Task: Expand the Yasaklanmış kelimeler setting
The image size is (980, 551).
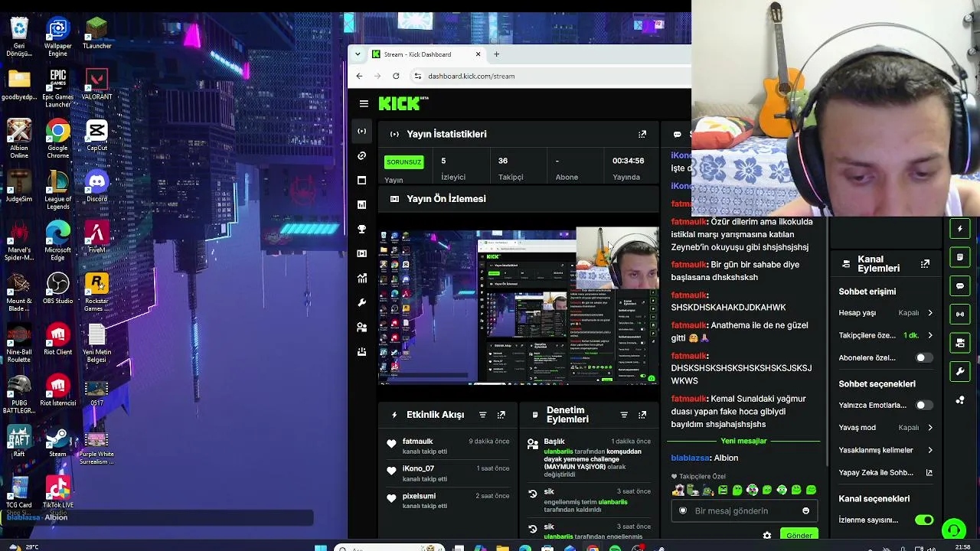Action: click(886, 450)
